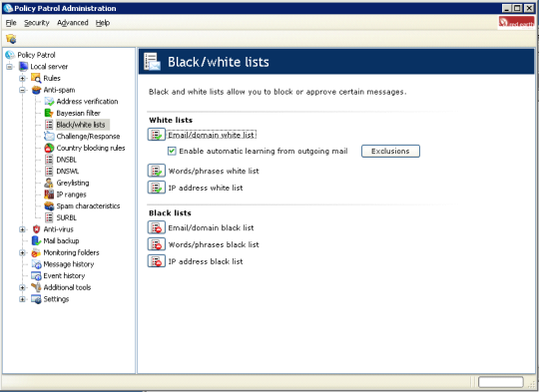This screenshot has height=392, width=539.
Task: Open the Advanced menu
Action: click(73, 23)
